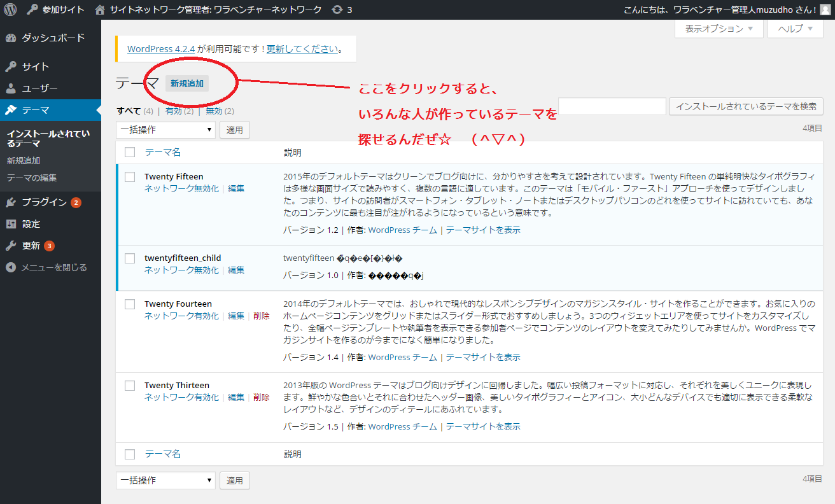Screen dimensions: 835x504
Task: Check the Twenty Thirteen theme checkbox
Action: (130, 385)
